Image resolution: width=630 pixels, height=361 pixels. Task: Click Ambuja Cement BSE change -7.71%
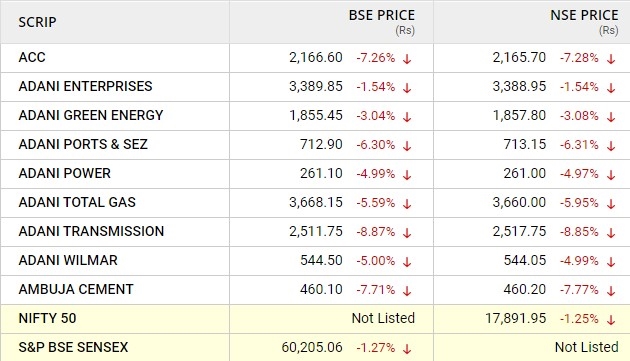(x=376, y=289)
